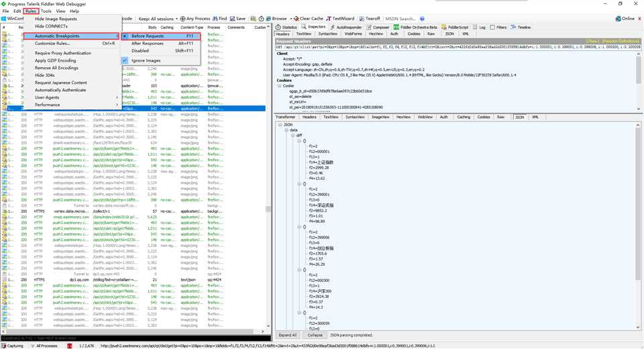This screenshot has height=349, width=644.
Task: Select the Inspectors tab icon
Action: 304,27
